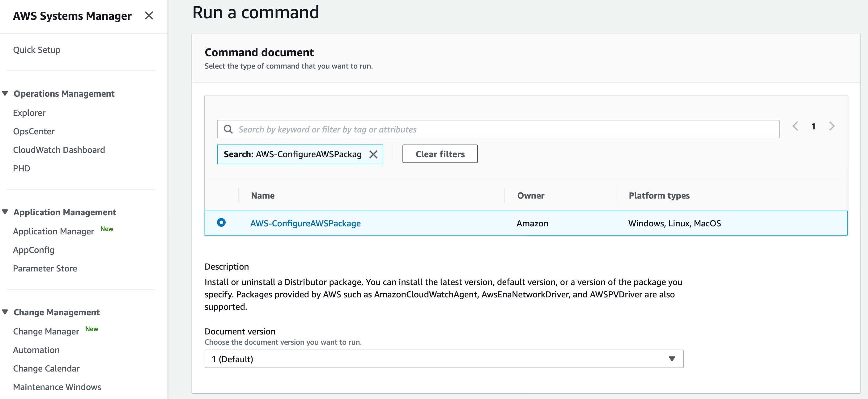Screen dimensions: 868x399
Task: Sort documents by Name column
Action: 263,195
